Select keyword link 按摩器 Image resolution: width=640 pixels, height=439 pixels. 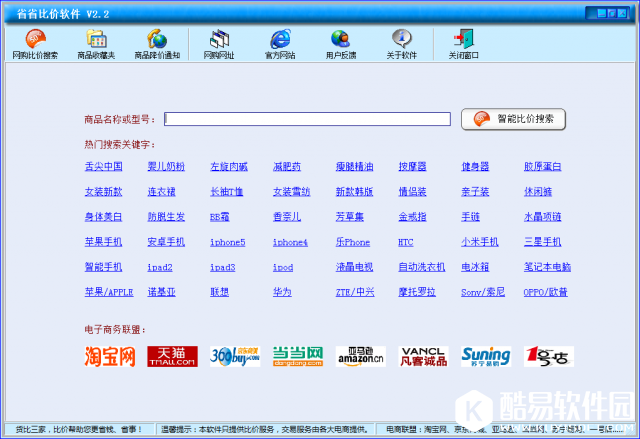click(412, 166)
